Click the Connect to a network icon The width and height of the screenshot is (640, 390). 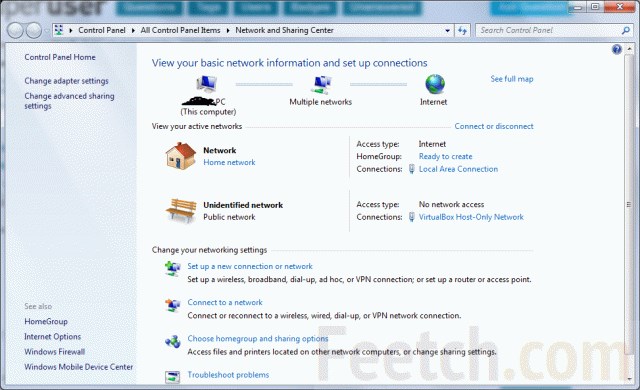pos(173,305)
